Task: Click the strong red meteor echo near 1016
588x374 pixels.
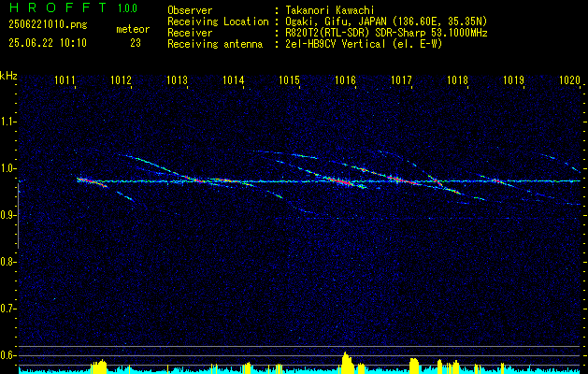Action: (339, 181)
